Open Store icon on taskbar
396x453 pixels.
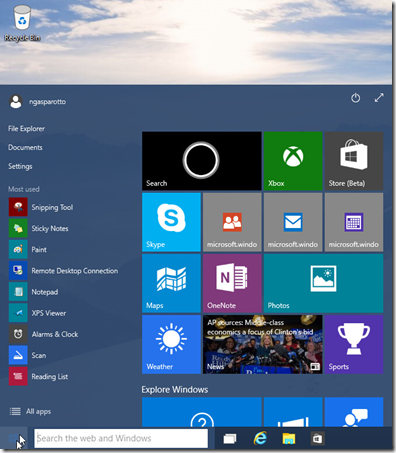click(317, 439)
